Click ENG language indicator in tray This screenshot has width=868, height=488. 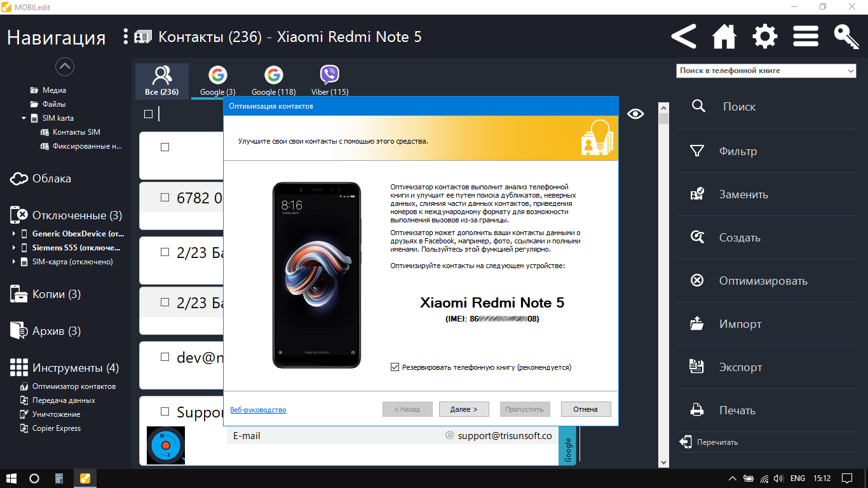pyautogui.click(x=798, y=478)
